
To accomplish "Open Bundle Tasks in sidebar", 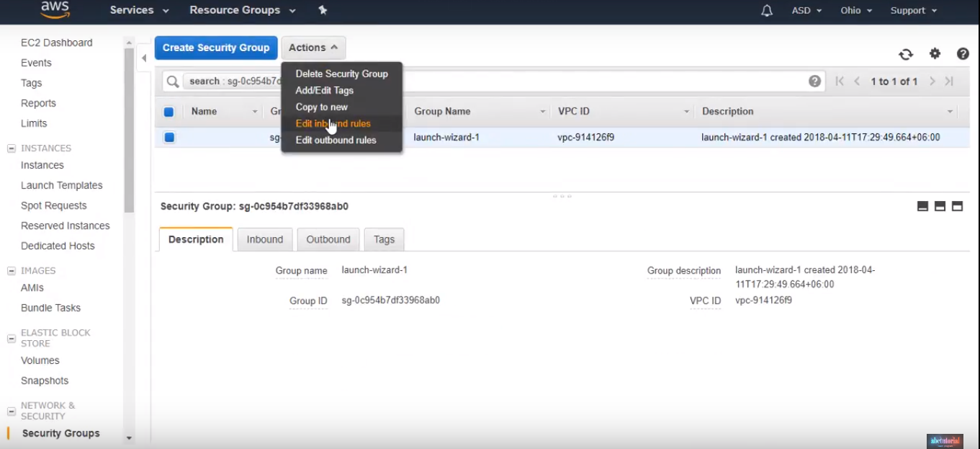I will [50, 308].
